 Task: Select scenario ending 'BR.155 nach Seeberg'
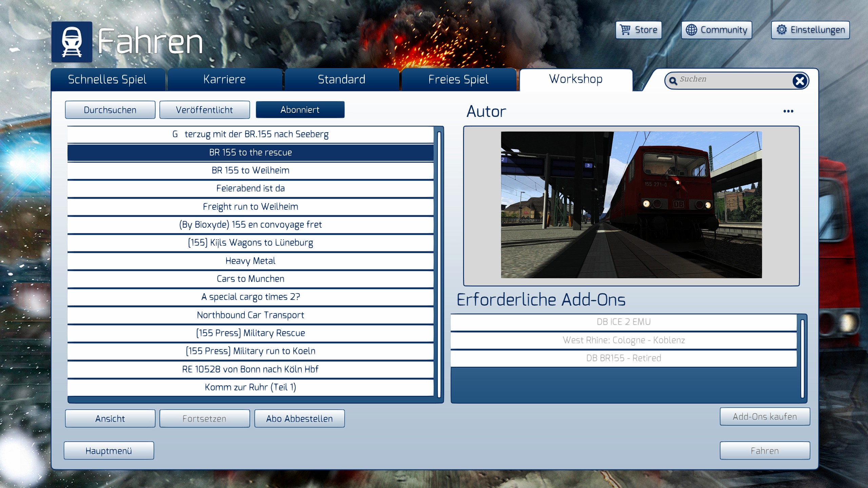(x=251, y=134)
